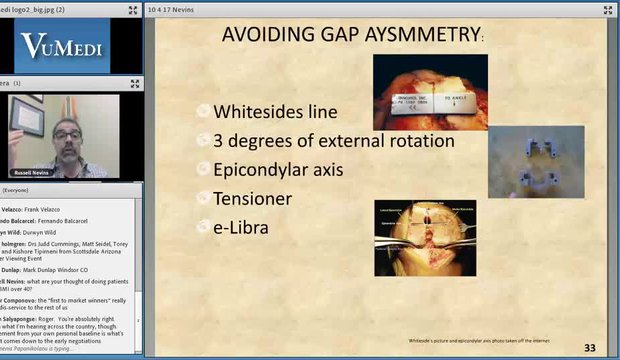Select the 10 4 17 Nevins pod title
The image size is (620, 360).
coord(171,10)
